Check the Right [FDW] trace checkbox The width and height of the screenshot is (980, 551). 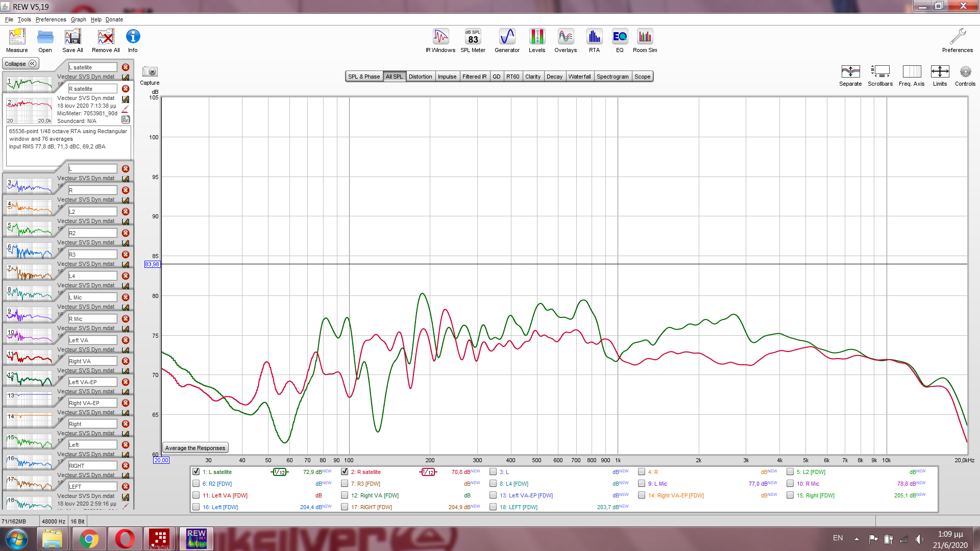tap(790, 495)
